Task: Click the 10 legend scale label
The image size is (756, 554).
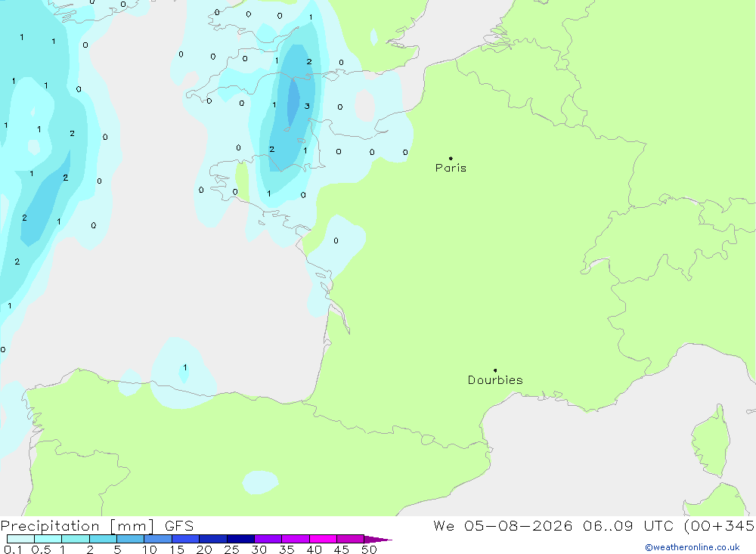Action: 150,549
